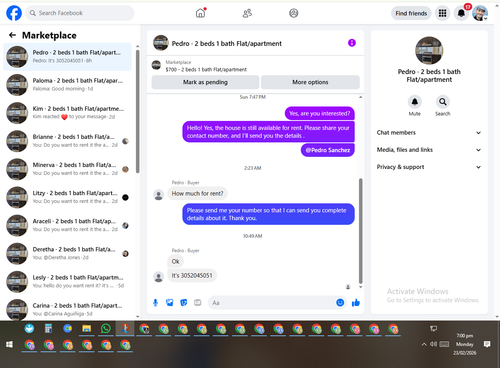Click the Find friends button
This screenshot has width=500, height=368.
coord(411,13)
